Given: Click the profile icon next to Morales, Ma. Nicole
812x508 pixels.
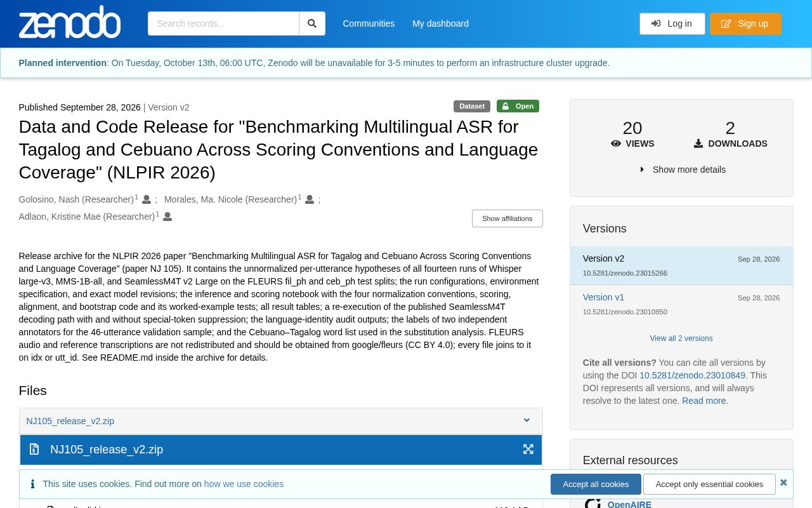Looking at the screenshot, I should pyautogui.click(x=310, y=199).
